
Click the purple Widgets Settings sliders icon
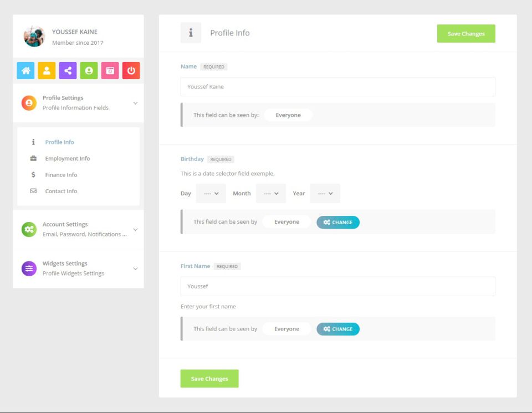click(29, 269)
